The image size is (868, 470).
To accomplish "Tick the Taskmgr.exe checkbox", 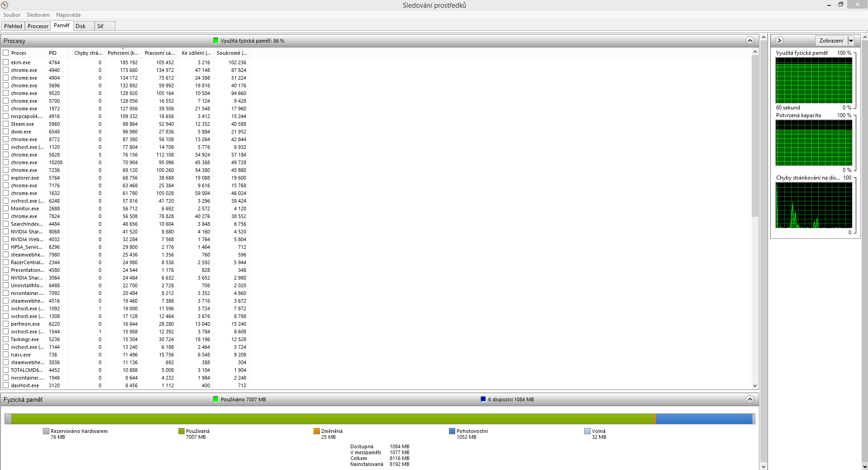I will click(6, 339).
